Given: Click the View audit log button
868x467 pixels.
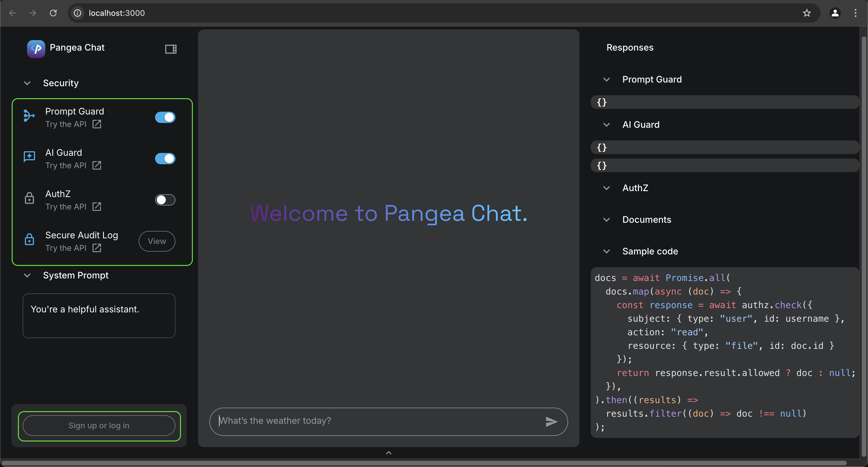Looking at the screenshot, I should coord(157,241).
